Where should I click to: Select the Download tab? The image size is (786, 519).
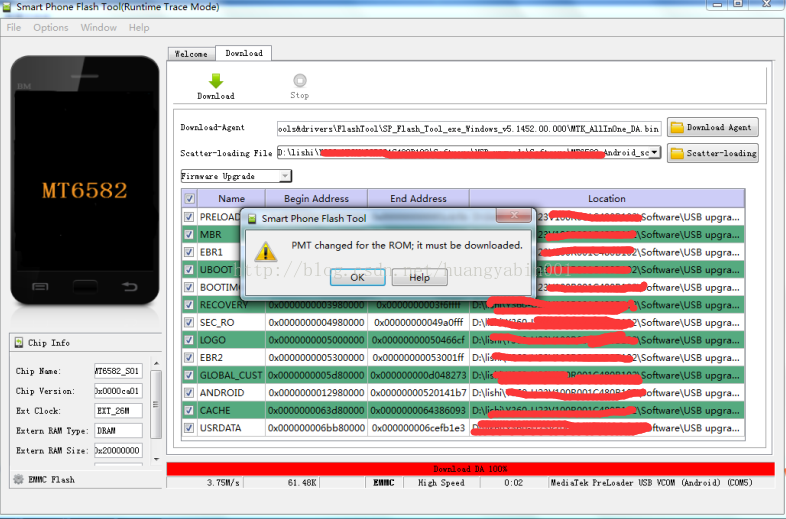(x=244, y=53)
